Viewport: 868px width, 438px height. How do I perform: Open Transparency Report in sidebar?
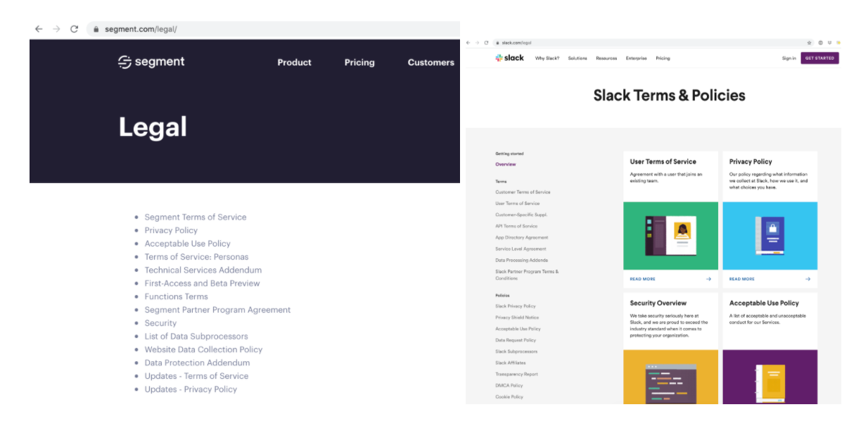coord(516,374)
